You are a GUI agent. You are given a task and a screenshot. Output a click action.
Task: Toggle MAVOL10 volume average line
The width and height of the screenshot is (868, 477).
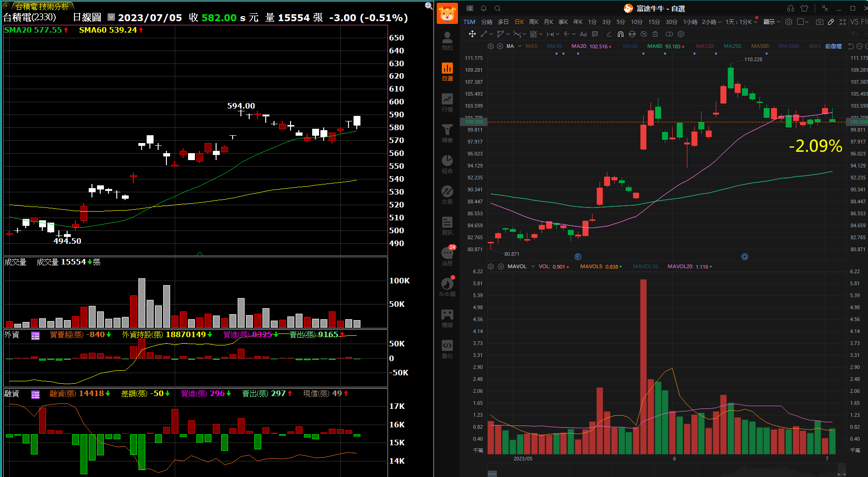(645, 266)
